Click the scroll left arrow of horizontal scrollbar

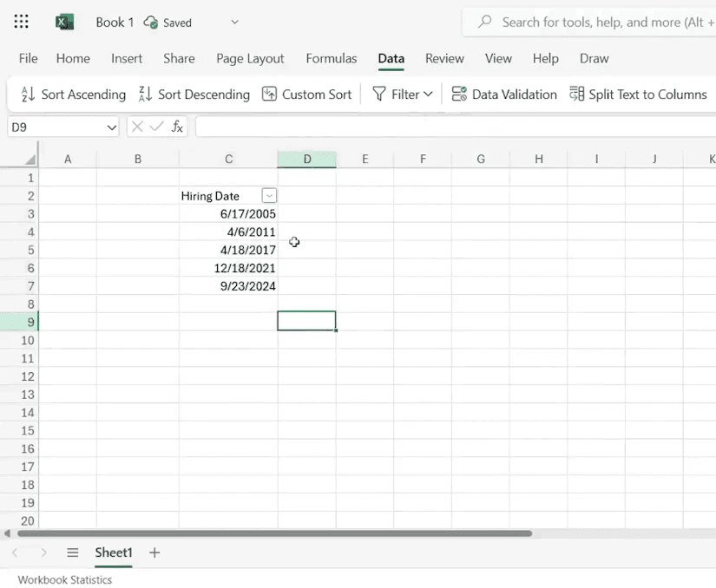[x=7, y=532]
